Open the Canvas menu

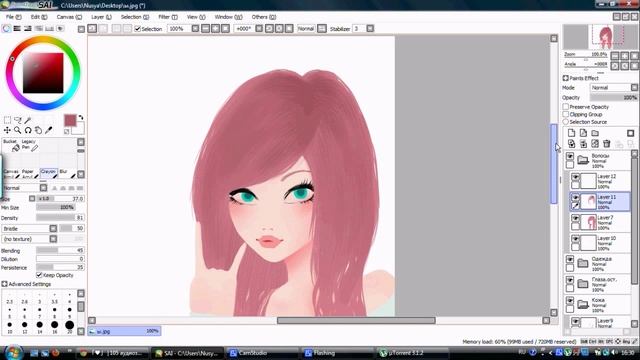coord(69,17)
